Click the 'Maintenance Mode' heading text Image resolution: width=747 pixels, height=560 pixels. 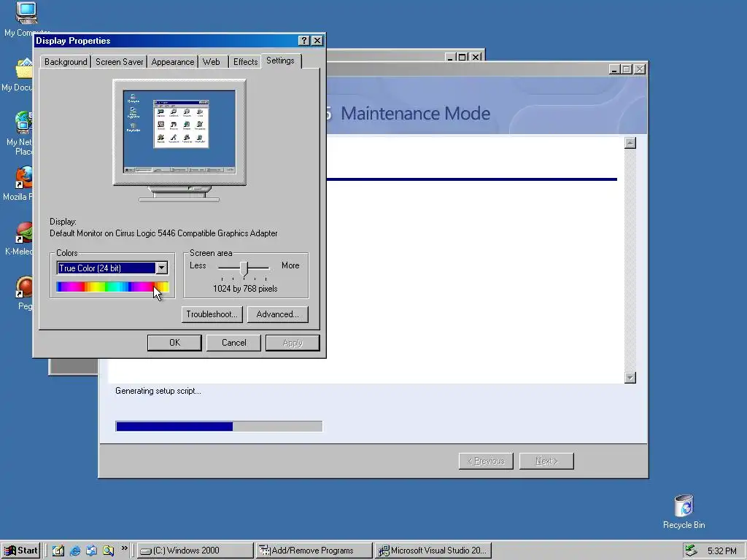tap(415, 113)
